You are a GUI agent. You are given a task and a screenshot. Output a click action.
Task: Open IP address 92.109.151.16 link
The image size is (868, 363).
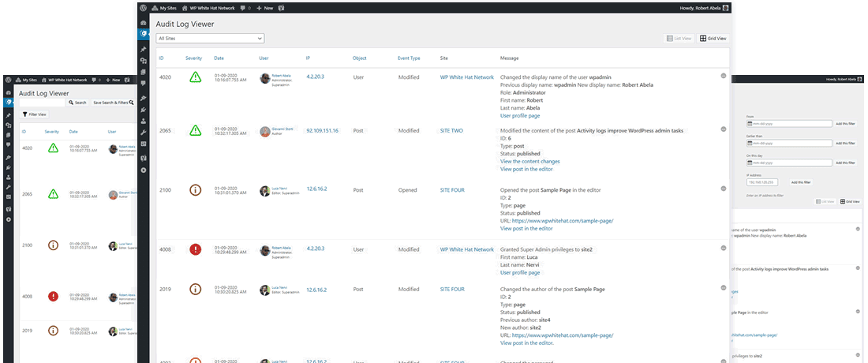[x=322, y=131]
